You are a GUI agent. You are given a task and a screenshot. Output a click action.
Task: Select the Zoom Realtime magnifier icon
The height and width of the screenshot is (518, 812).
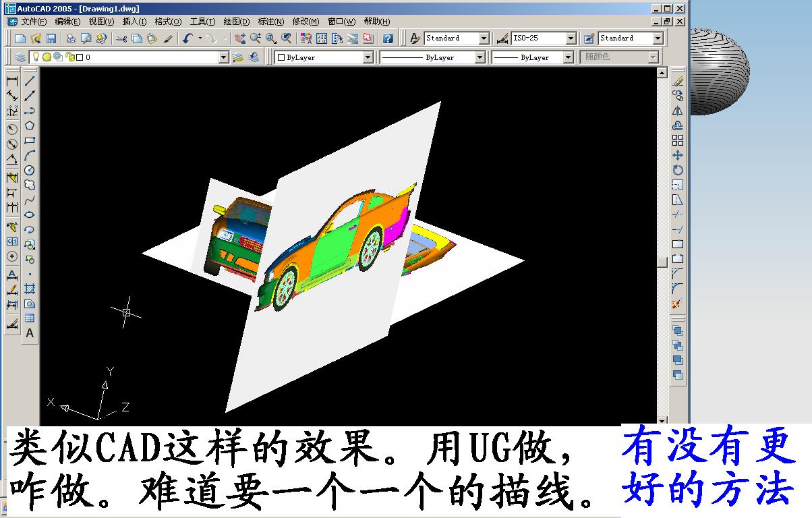pos(256,38)
